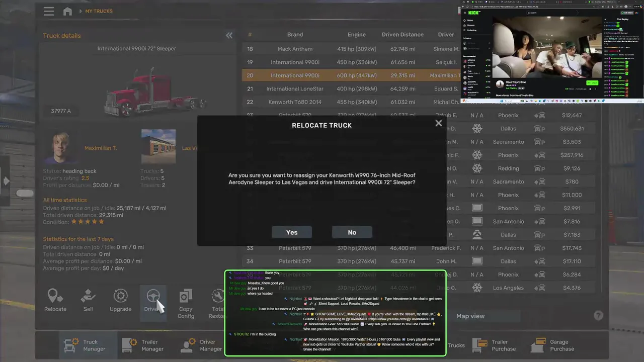
Task: Switch to the Driver Manager tab
Action: pos(201,345)
